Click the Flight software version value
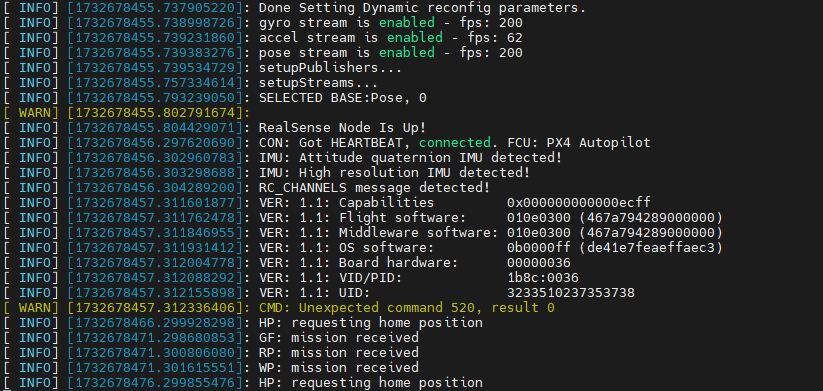The height and width of the screenshot is (391, 823). point(615,218)
